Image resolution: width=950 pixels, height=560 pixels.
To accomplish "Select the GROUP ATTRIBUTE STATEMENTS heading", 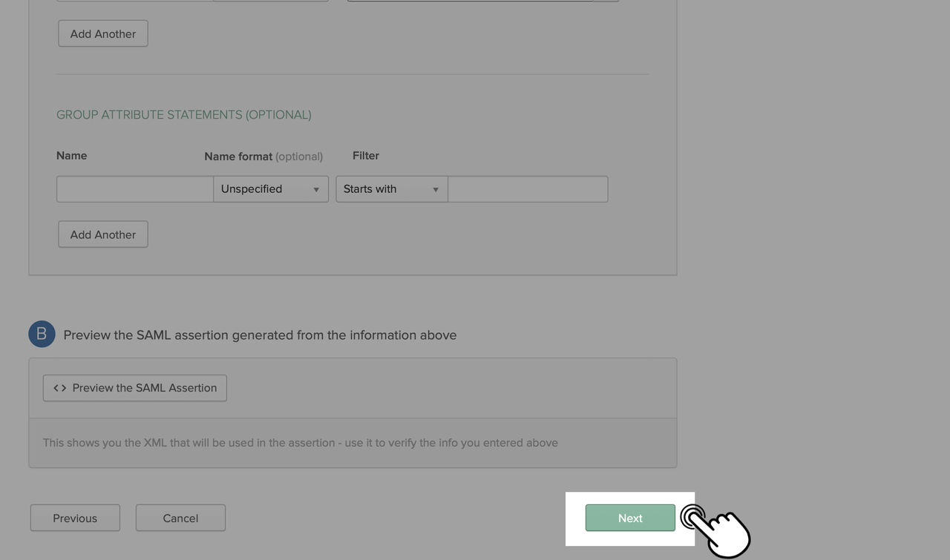I will point(183,114).
